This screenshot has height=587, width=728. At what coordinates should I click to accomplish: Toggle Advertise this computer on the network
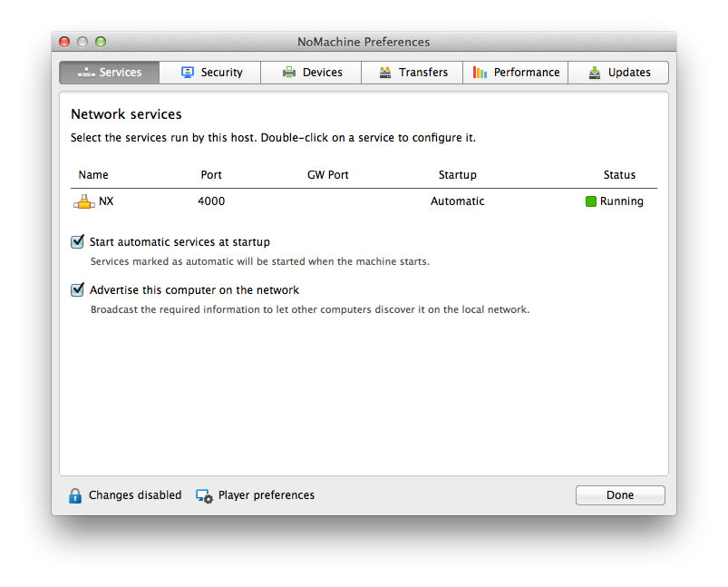tap(77, 289)
